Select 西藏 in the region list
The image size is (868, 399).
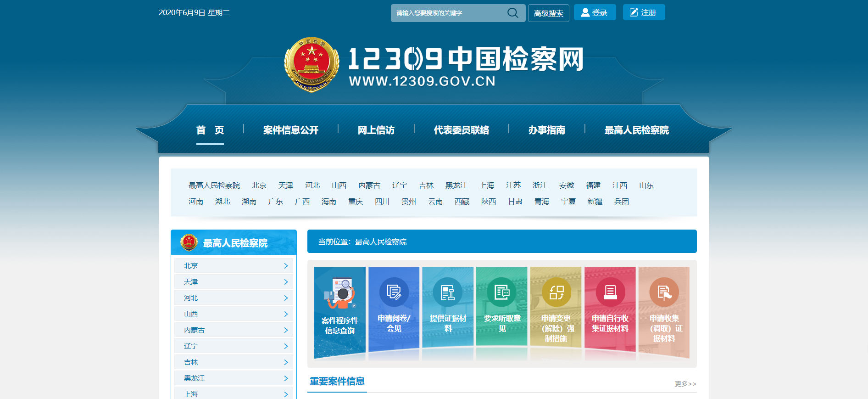[462, 202]
